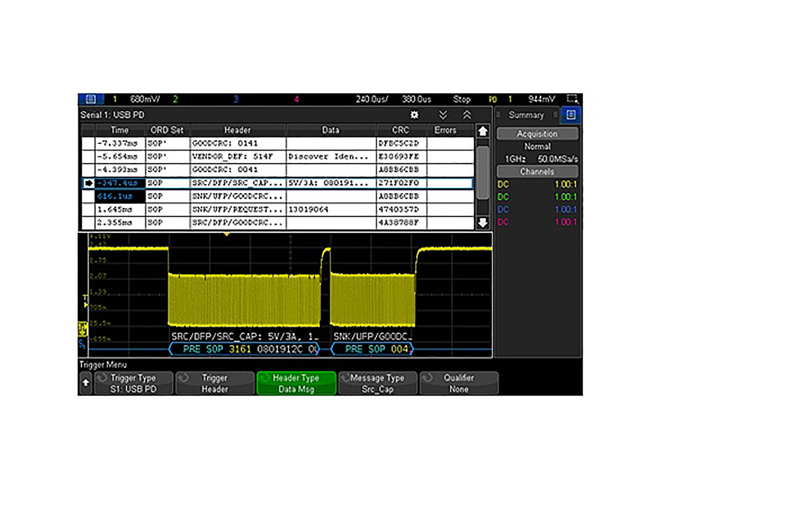Toggle channel 4 pink indicator

click(x=296, y=99)
